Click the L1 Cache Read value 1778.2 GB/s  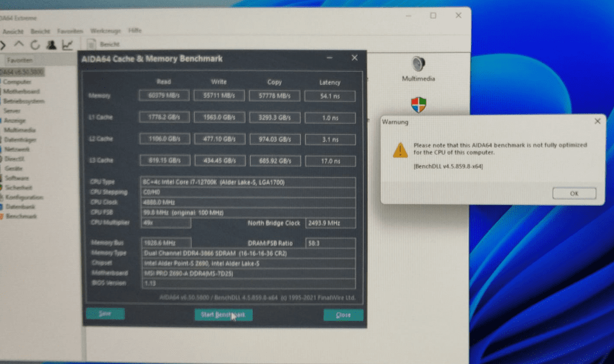click(164, 117)
